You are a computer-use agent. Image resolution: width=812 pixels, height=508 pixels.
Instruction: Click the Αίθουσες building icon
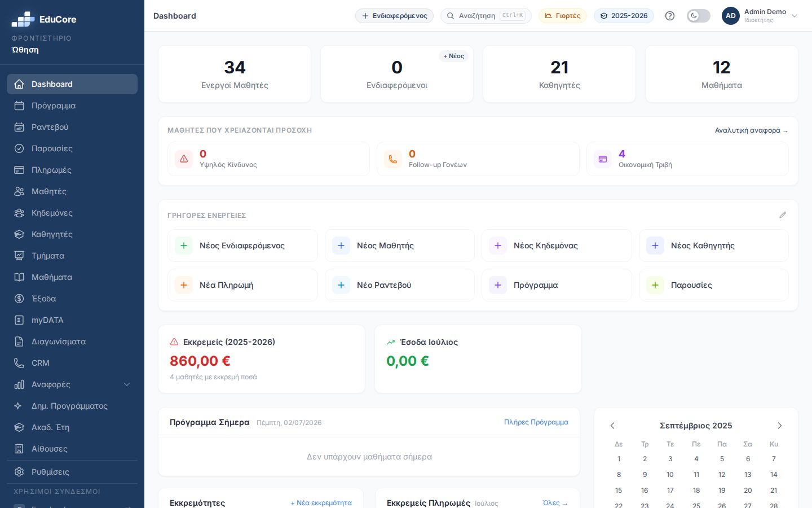click(x=19, y=449)
